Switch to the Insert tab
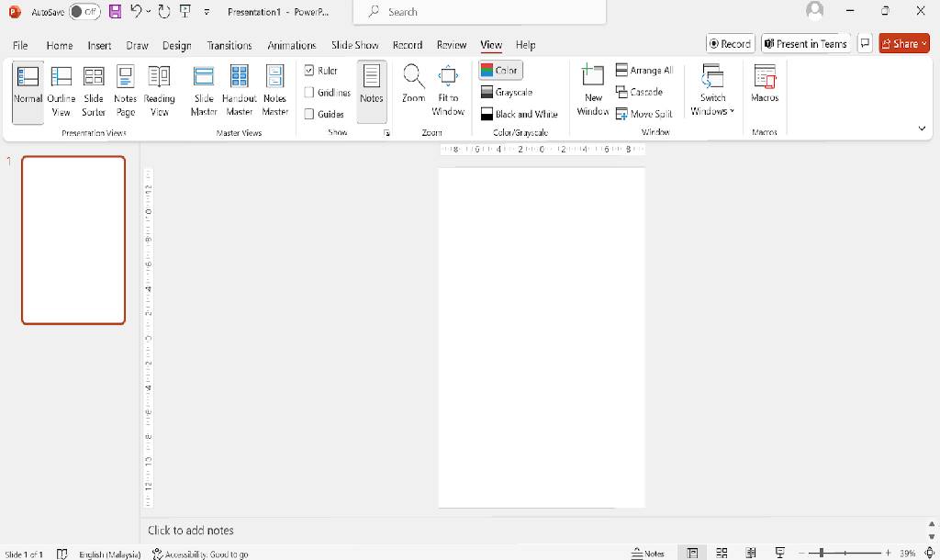This screenshot has width=940, height=560. point(99,45)
